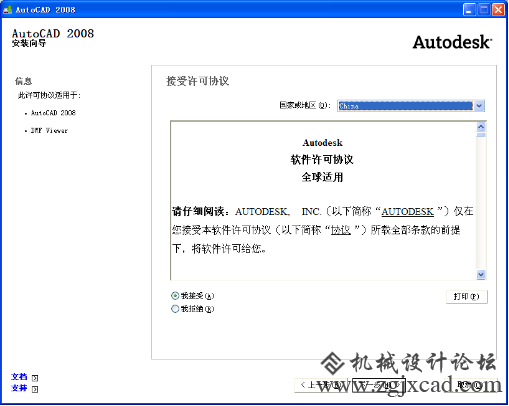Minimize the AutoCAD 2008 installer window
Image resolution: width=509 pixels, height=406 pixels.
[469, 10]
